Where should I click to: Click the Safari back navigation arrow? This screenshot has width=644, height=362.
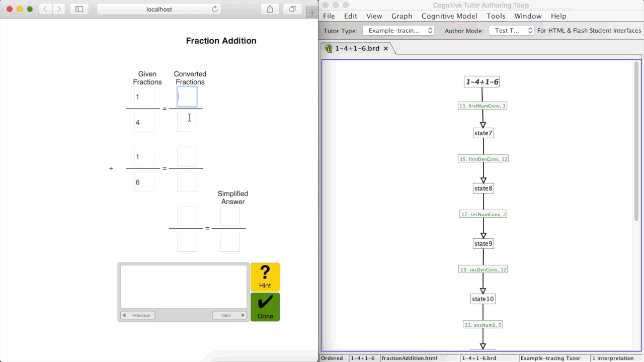(x=46, y=9)
